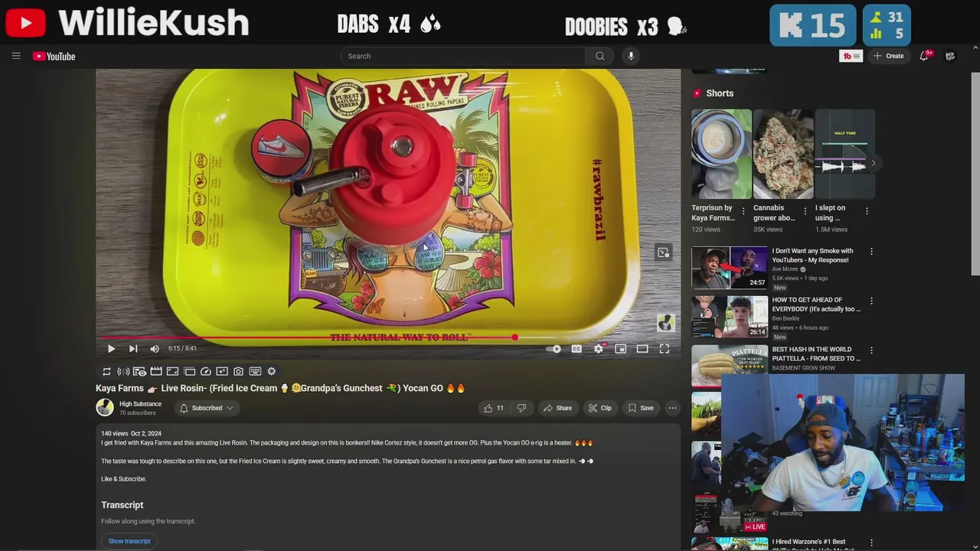Open menu for BEST HASH IN THE WORLD video
This screenshot has width=980, height=551.
[871, 350]
